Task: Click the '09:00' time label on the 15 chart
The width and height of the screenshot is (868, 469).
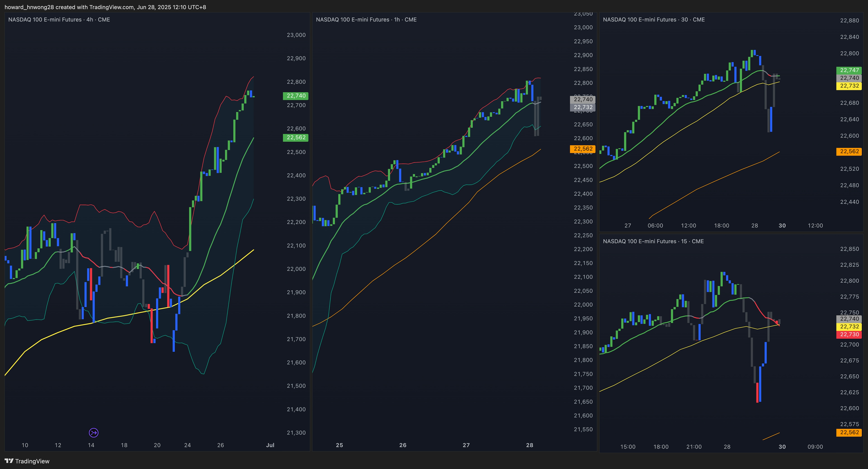Action: 815,447
